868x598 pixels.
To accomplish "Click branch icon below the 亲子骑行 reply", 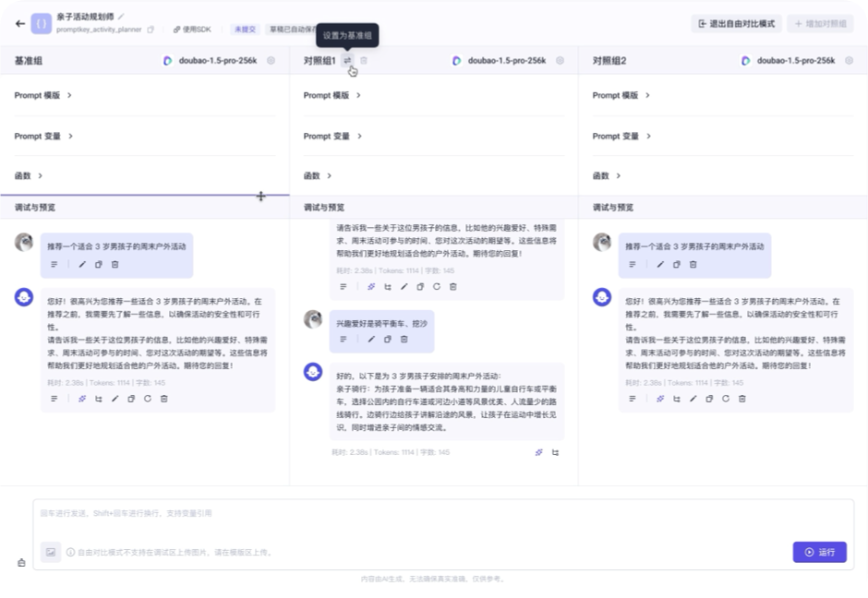I will 555,452.
